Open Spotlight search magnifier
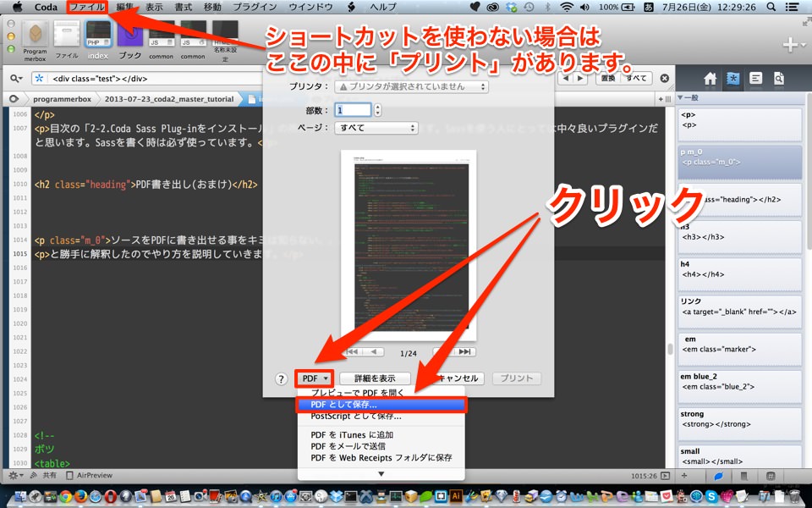Viewport: 812px width, 508px height. point(771,8)
